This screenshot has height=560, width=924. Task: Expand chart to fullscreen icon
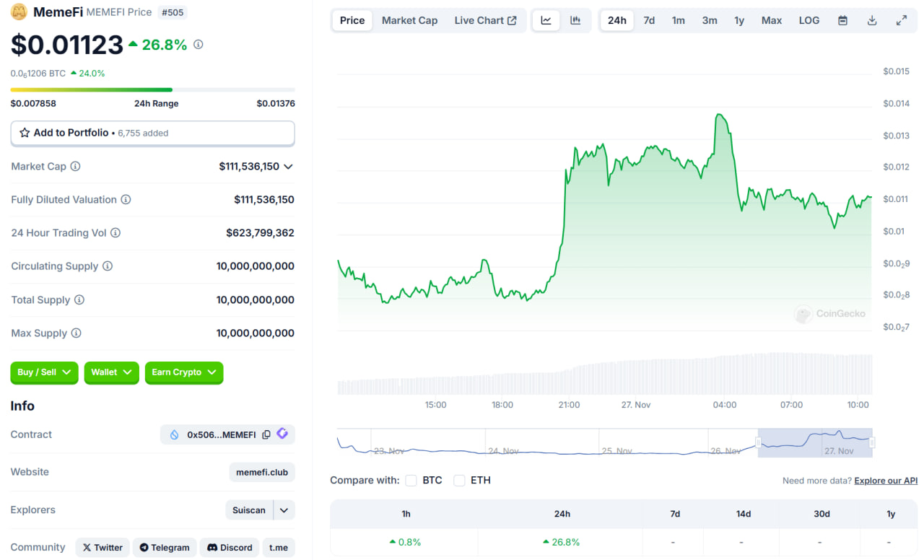[902, 20]
